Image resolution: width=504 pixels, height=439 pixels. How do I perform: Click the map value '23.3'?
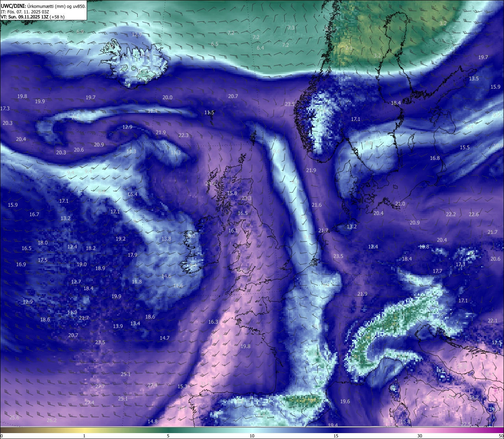[246, 198]
